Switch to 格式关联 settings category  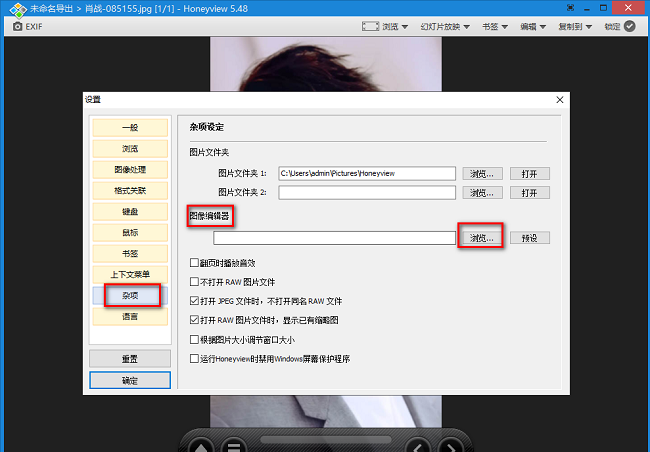pyautogui.click(x=130, y=191)
